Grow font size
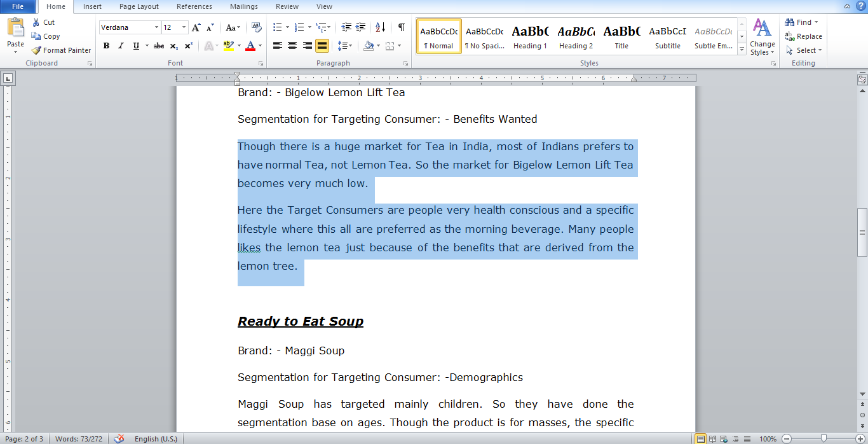Screen dimensions: 868x444 pos(196,27)
